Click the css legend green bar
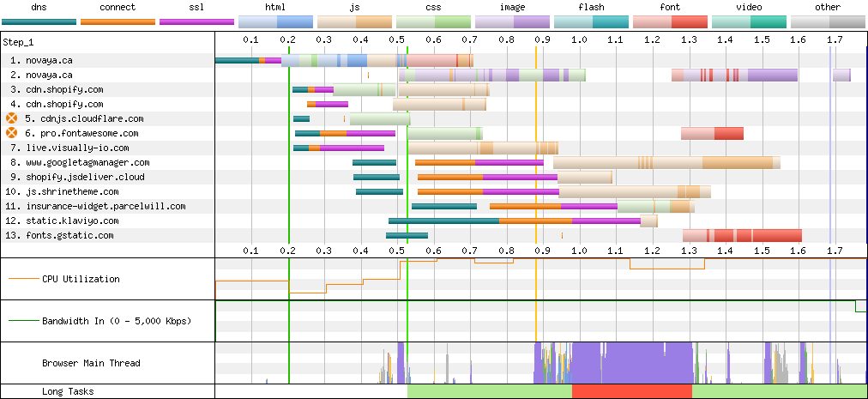The image size is (868, 399). (433, 21)
